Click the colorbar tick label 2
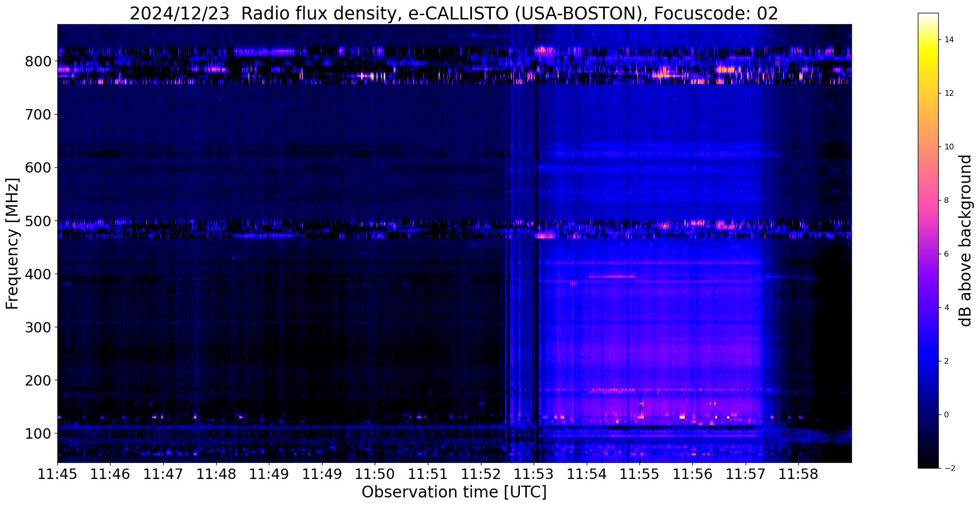This screenshot has width=980, height=506. tap(947, 361)
